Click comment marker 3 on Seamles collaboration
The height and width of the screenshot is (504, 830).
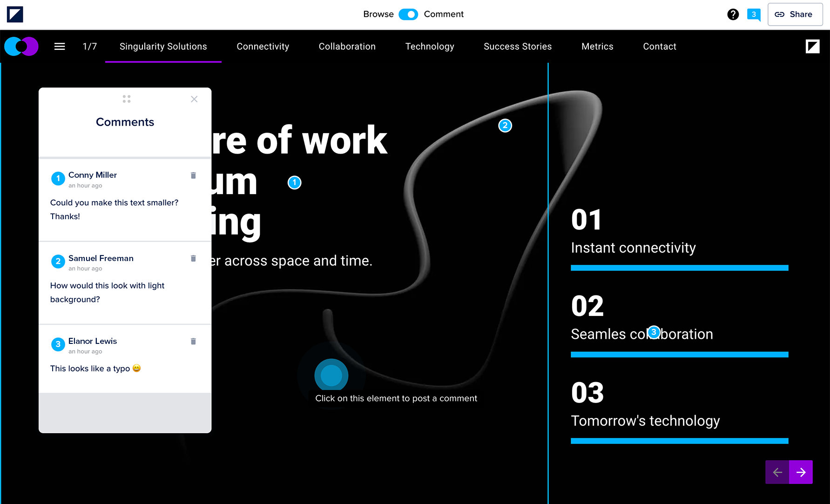coord(654,332)
